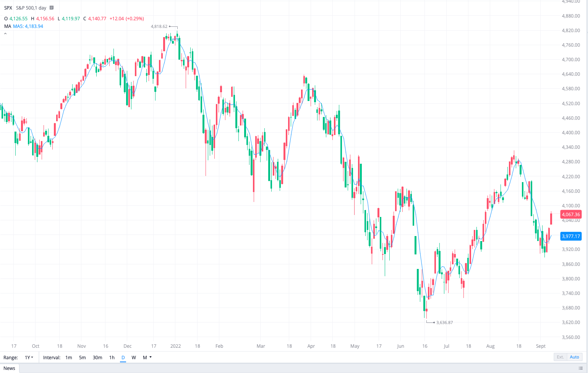Click the SPX ticker symbol

(x=8, y=8)
